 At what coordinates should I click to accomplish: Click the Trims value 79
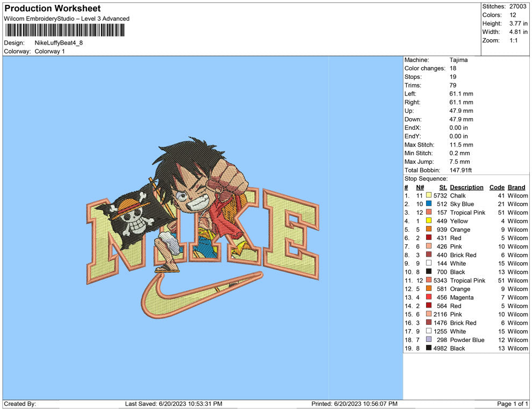[453, 85]
